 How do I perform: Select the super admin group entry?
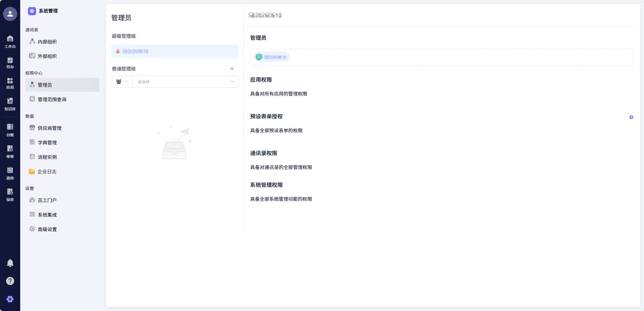[175, 51]
